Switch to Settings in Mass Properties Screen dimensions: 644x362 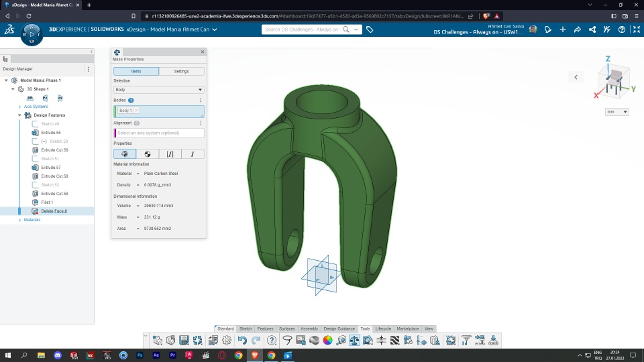click(x=181, y=71)
